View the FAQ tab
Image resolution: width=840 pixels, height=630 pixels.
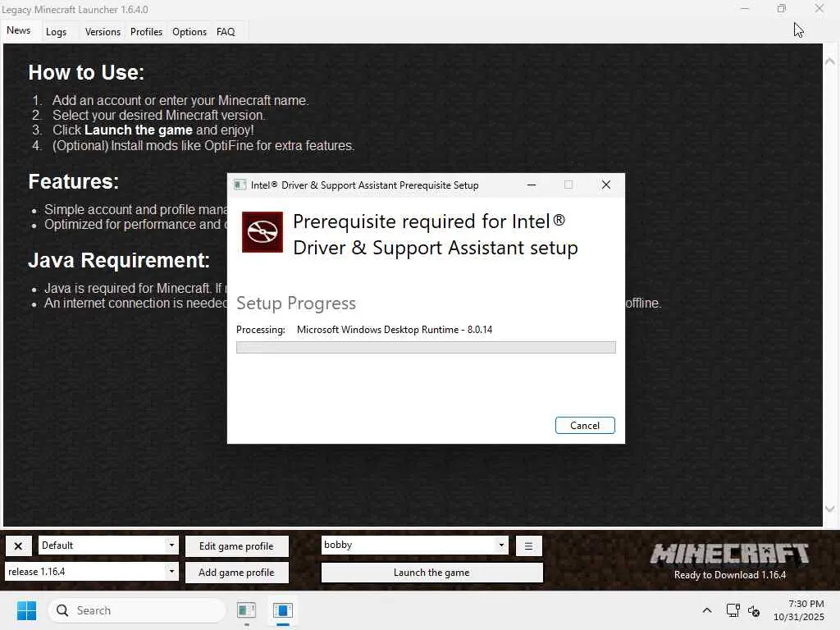point(226,32)
